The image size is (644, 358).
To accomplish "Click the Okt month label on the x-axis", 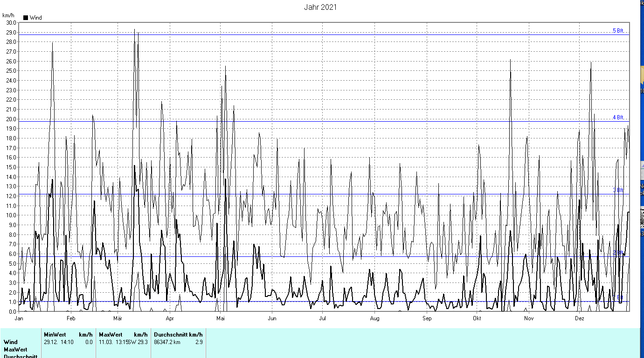I will tap(477, 319).
